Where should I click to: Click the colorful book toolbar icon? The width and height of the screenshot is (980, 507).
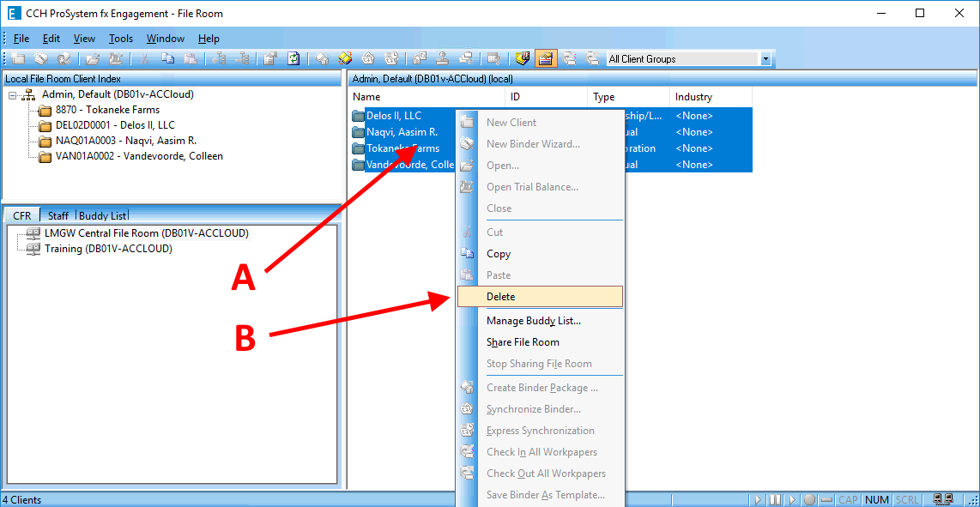(523, 59)
